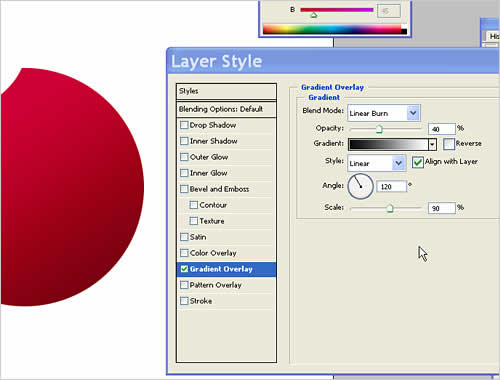Viewport: 500px width, 380px height.
Task: Uncheck the Gradient Overlay effect
Action: (184, 269)
